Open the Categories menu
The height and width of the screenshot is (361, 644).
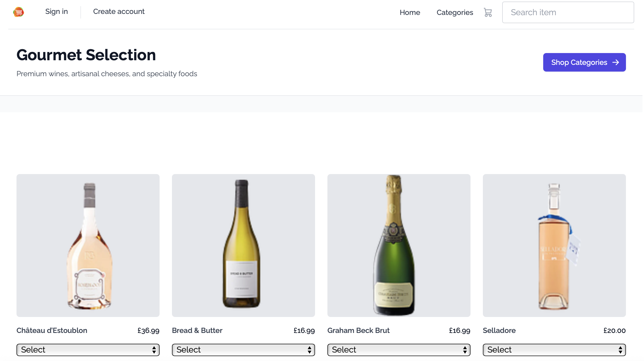[455, 12]
